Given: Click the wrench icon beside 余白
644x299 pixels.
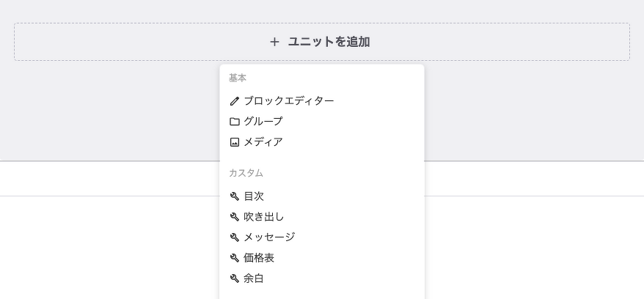Looking at the screenshot, I should click(x=235, y=279).
